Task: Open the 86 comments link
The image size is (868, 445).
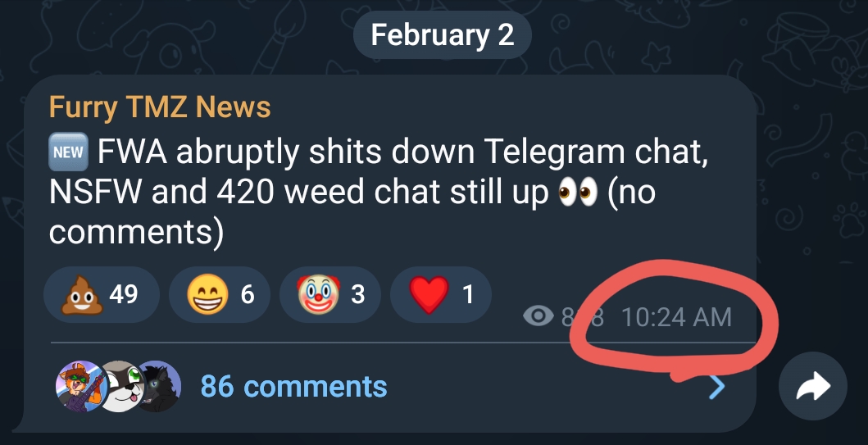Action: pyautogui.click(x=293, y=386)
